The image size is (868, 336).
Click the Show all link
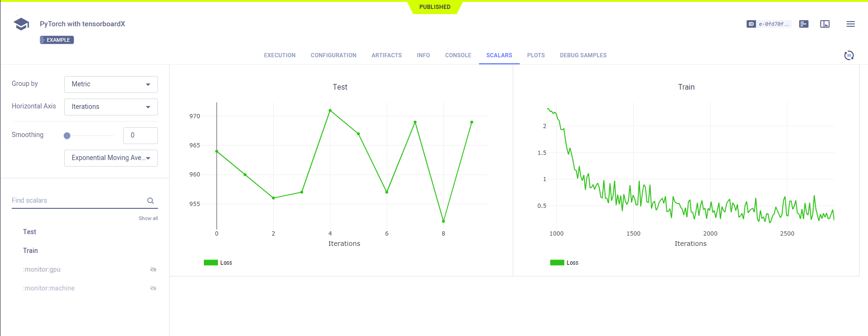click(148, 218)
